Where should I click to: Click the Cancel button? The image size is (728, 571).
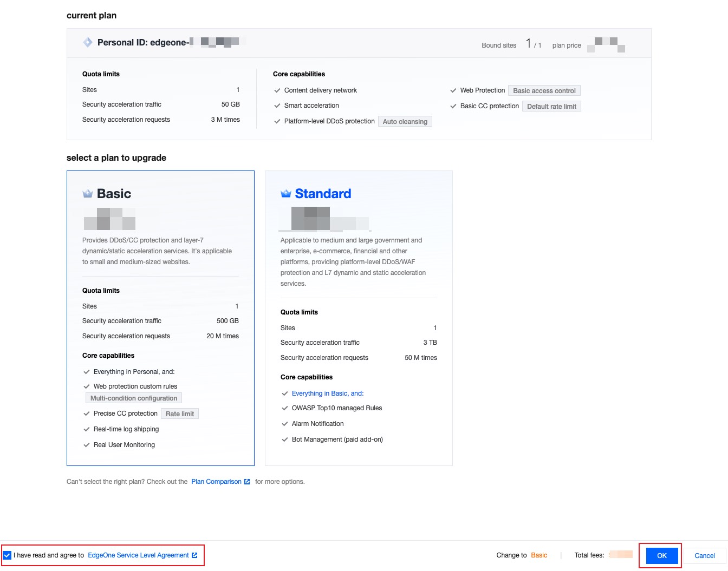(x=705, y=556)
